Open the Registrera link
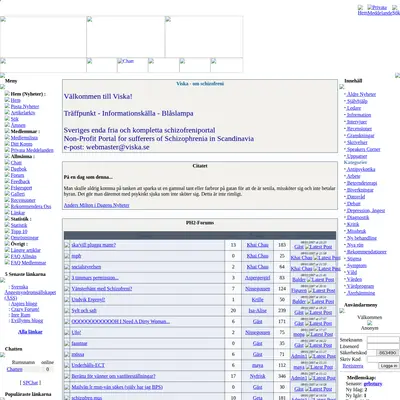The image size is (400, 400). click(x=353, y=366)
